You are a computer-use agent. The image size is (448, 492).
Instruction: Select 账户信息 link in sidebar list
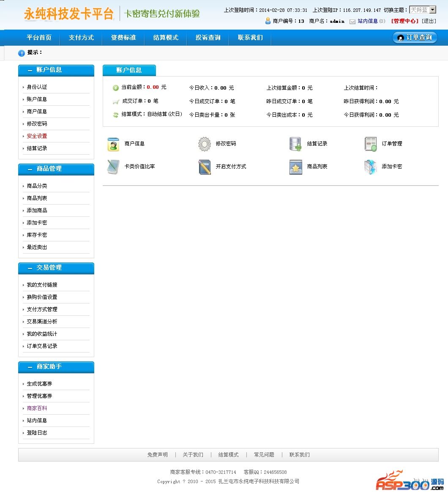pyautogui.click(x=37, y=99)
